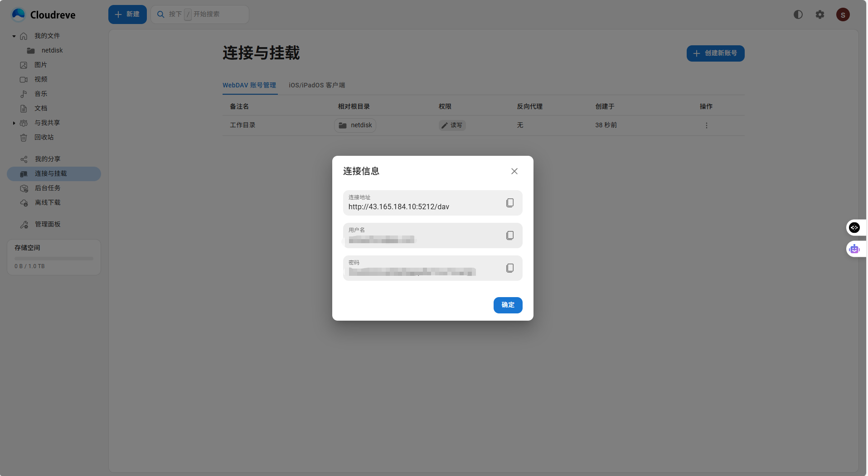The image size is (868, 476).
Task: Click the storage space usage bar
Action: (x=53, y=259)
